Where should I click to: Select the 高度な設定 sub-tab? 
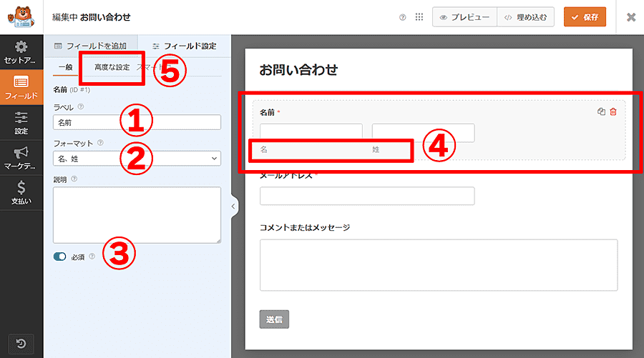coord(112,67)
